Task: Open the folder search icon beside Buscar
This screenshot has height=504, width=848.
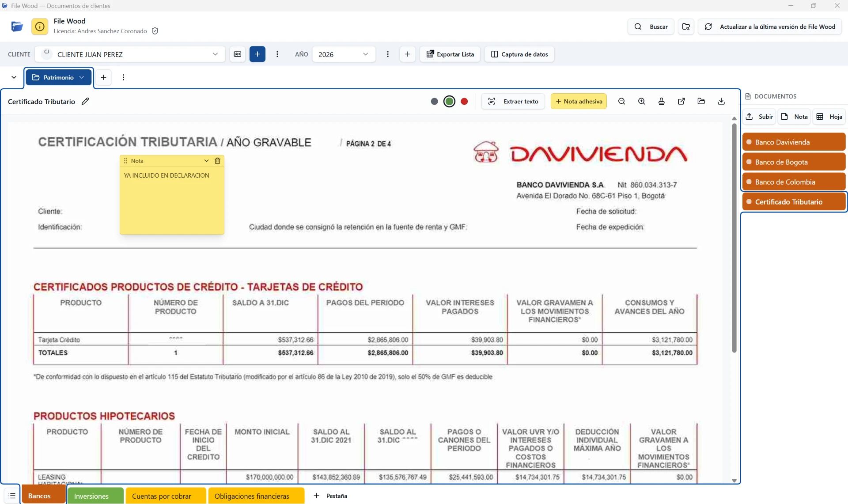Action: tap(686, 27)
